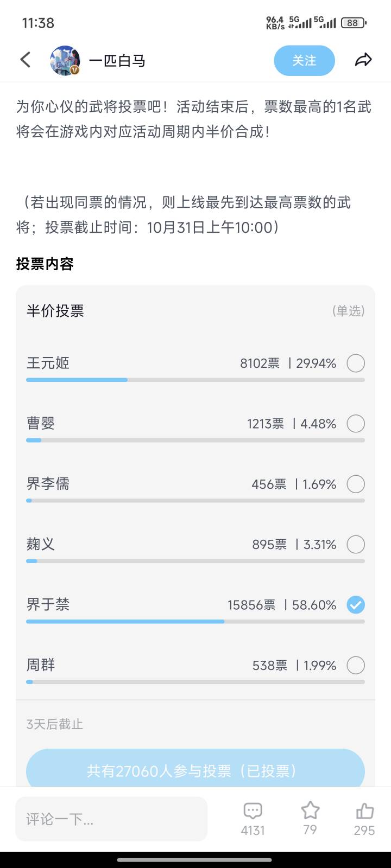Tap the star favorite icon

click(x=310, y=810)
